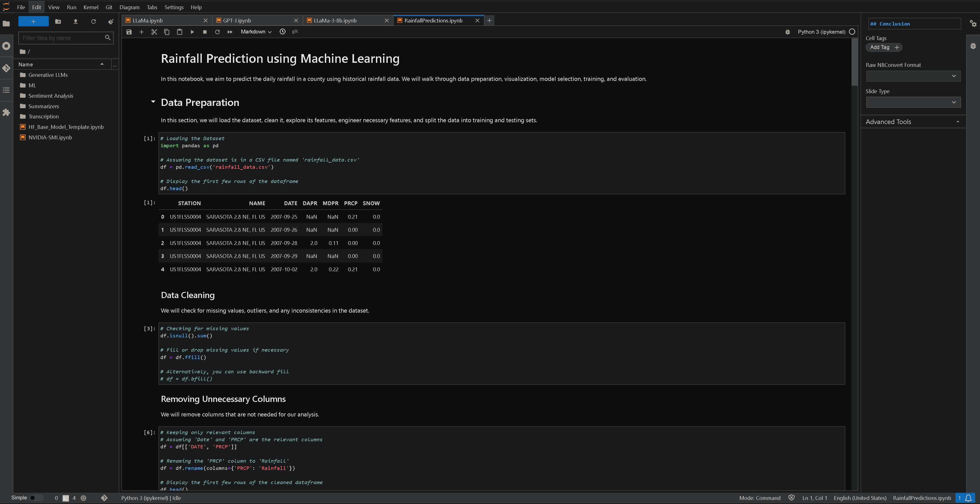Open the cell type Markdown dropdown
Image resolution: width=980 pixels, height=504 pixels.
tap(256, 32)
